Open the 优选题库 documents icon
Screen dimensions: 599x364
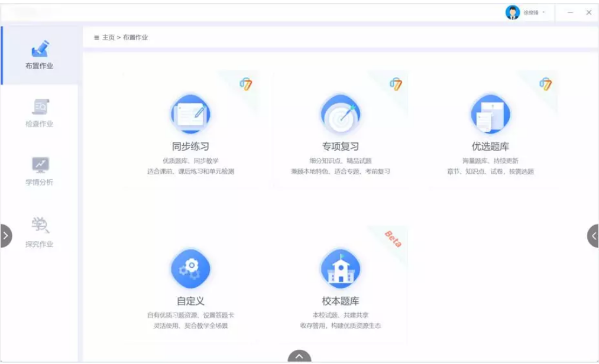point(490,114)
